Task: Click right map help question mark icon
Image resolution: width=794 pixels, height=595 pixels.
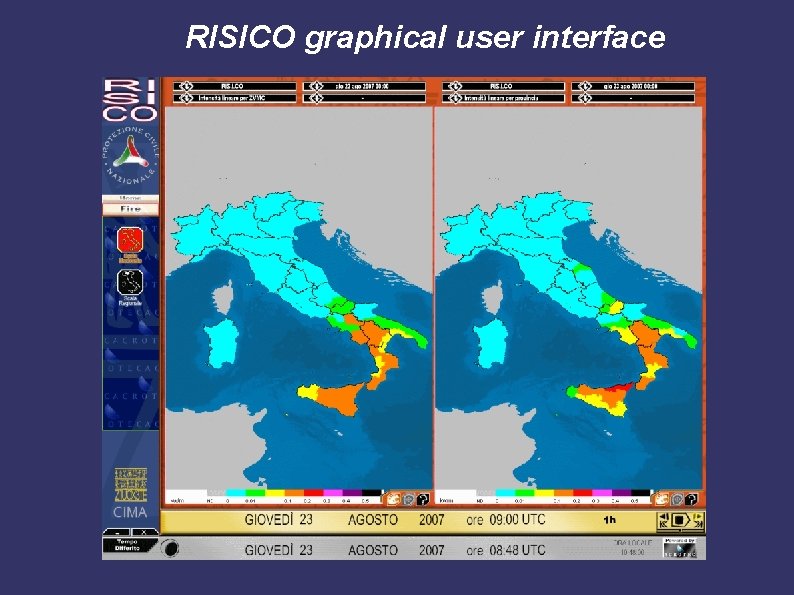Action: 691,499
